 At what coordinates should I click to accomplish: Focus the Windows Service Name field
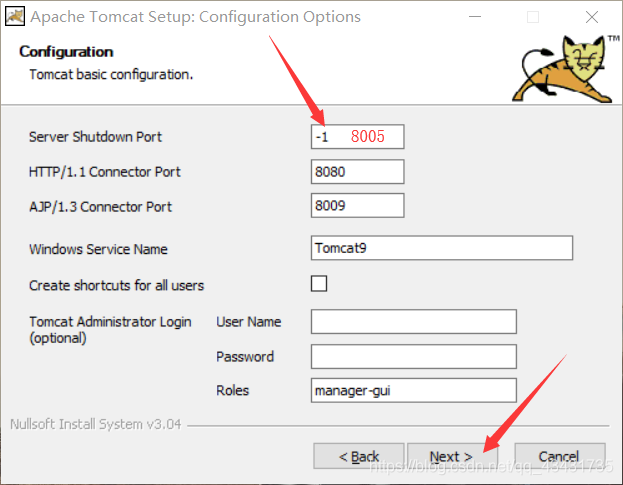point(441,248)
